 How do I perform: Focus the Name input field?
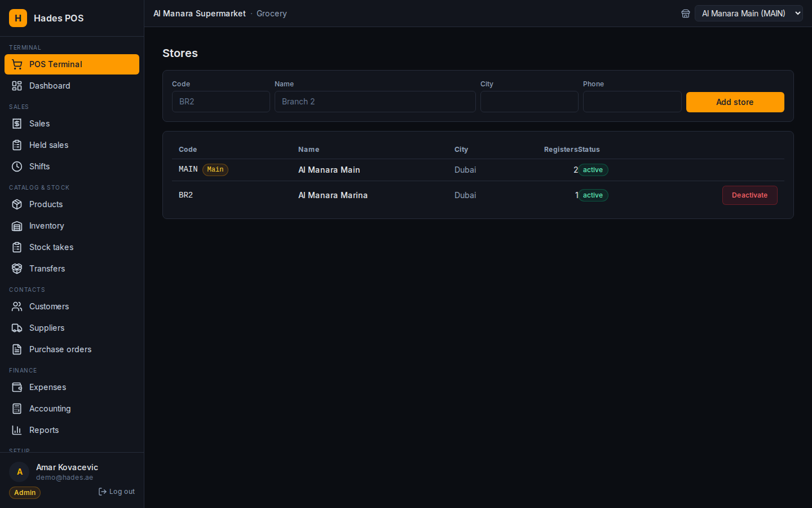click(375, 102)
